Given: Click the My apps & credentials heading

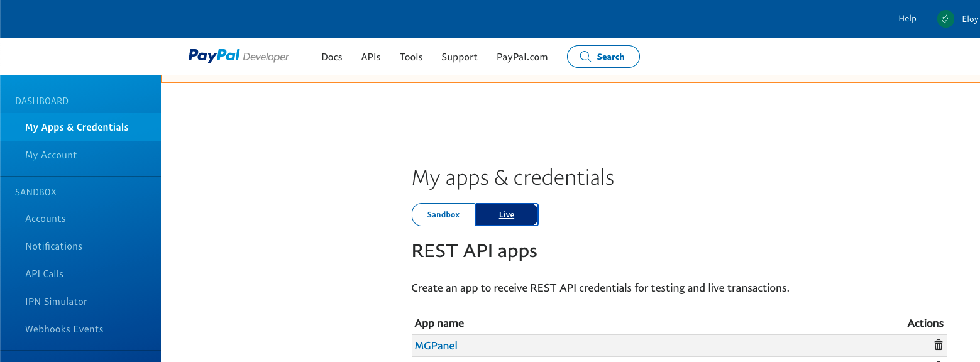Looking at the screenshot, I should pyautogui.click(x=513, y=178).
